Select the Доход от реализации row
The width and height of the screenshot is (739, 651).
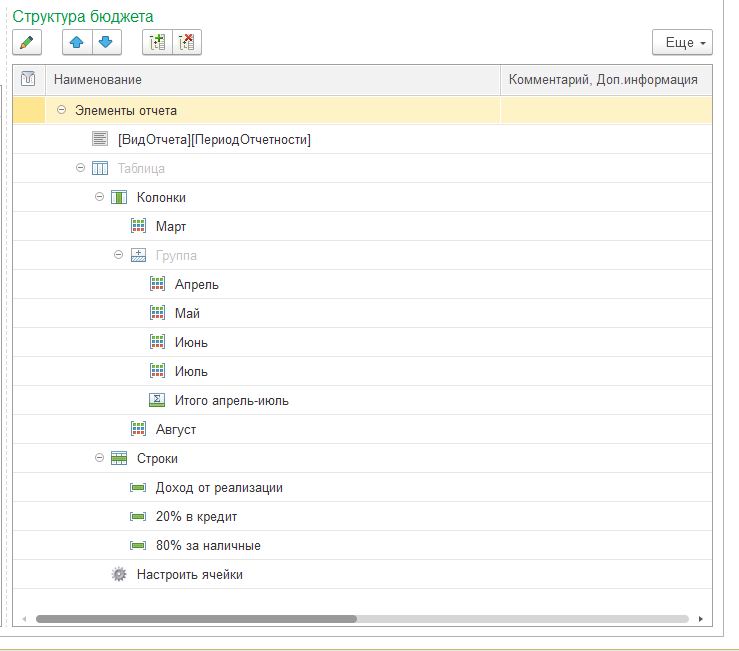pos(219,488)
